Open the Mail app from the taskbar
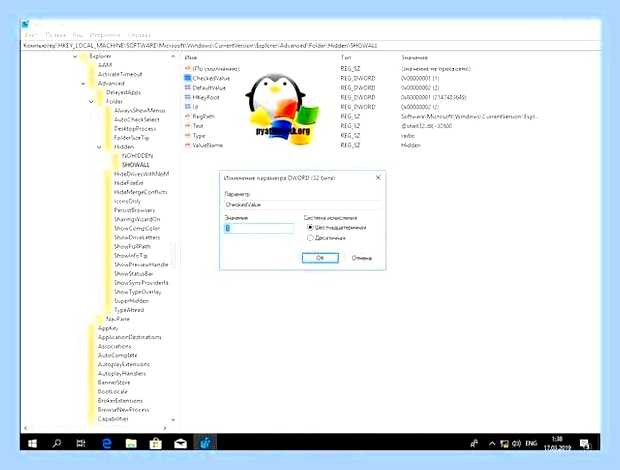 pyautogui.click(x=180, y=444)
